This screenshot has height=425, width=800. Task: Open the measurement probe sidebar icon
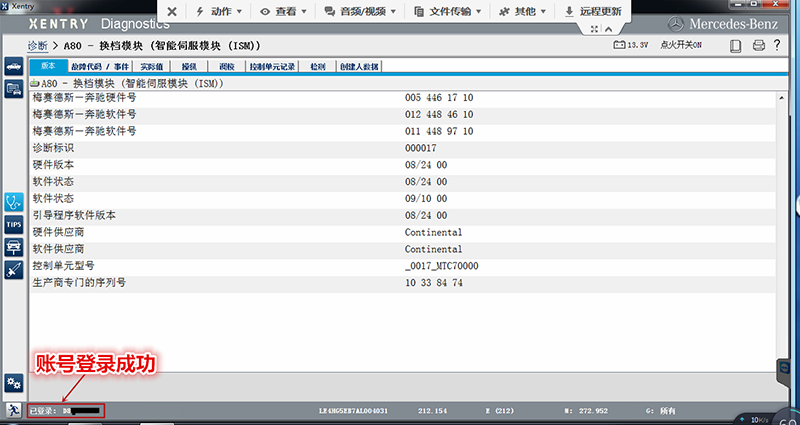pos(14,269)
